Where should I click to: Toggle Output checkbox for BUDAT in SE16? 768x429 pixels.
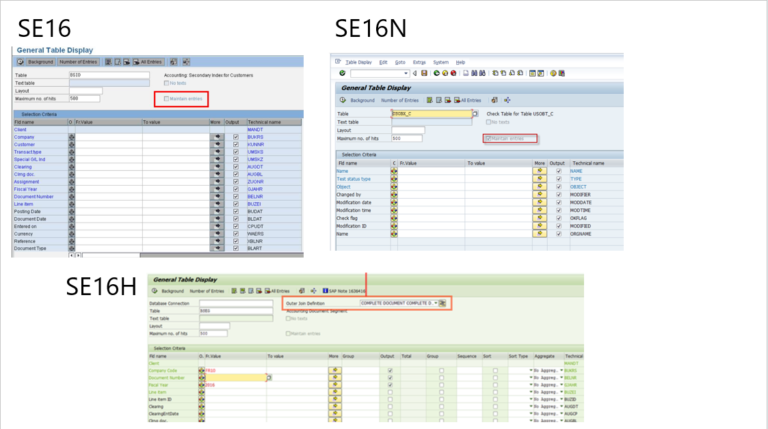236,212
